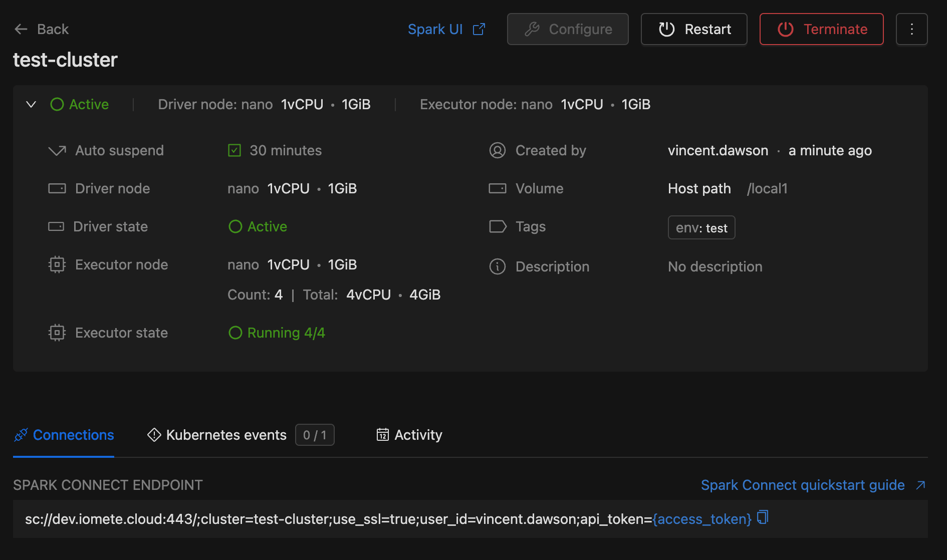Click 'Executor node: nano' in header summary
The image size is (947, 560).
click(486, 104)
